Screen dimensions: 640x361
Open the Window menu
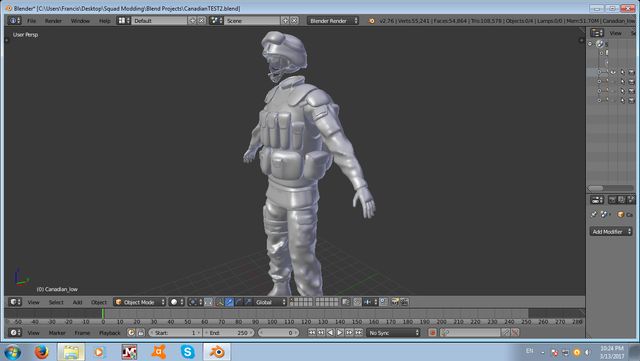(80, 21)
